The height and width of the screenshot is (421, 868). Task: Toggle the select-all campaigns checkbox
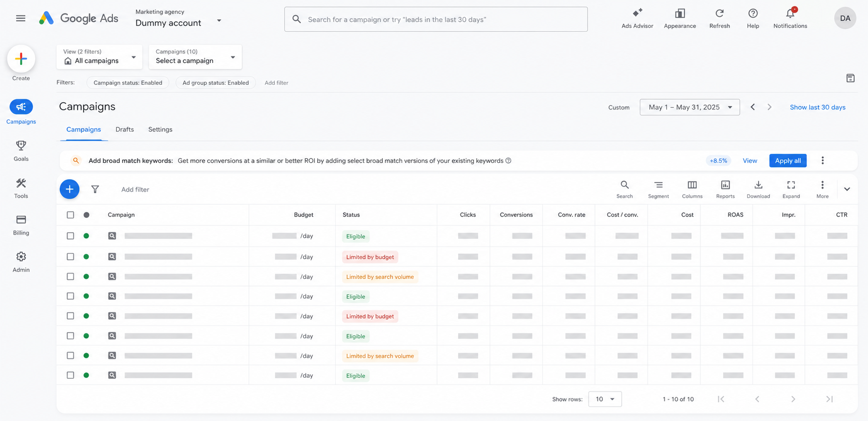pyautogui.click(x=70, y=215)
